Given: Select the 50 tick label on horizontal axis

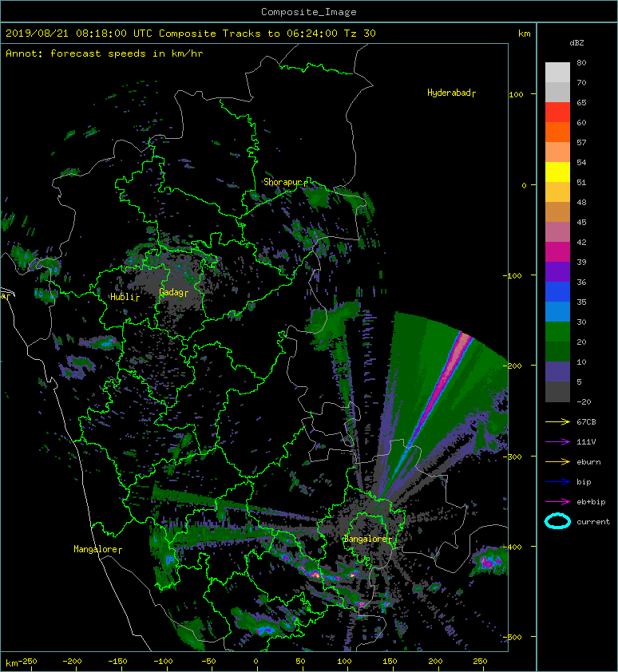Looking at the screenshot, I should 300,662.
